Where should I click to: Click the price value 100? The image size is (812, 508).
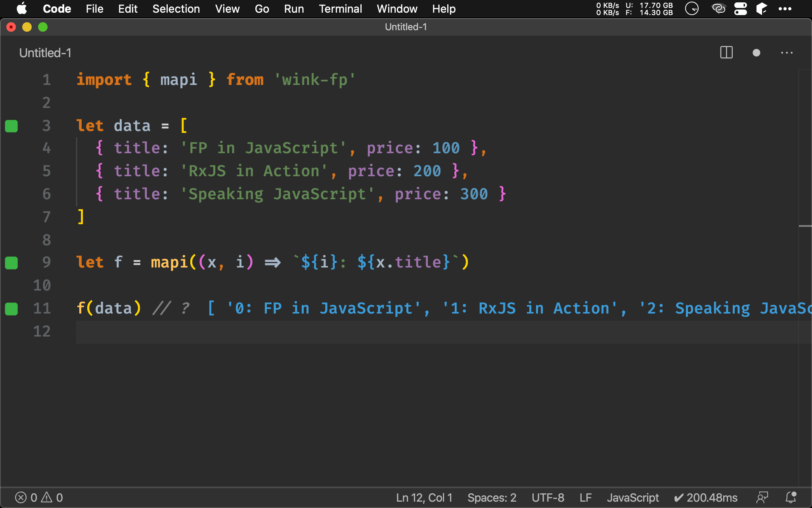pyautogui.click(x=446, y=148)
